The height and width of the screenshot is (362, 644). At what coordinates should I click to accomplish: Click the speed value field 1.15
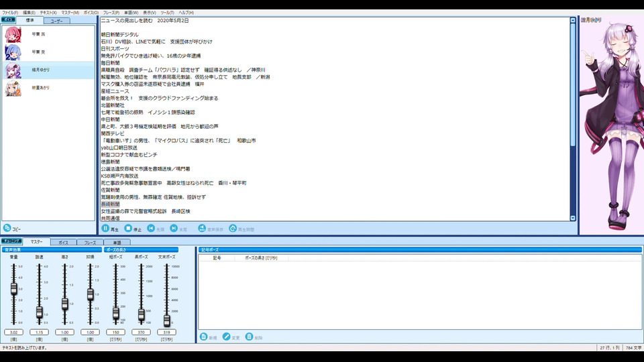click(40, 332)
